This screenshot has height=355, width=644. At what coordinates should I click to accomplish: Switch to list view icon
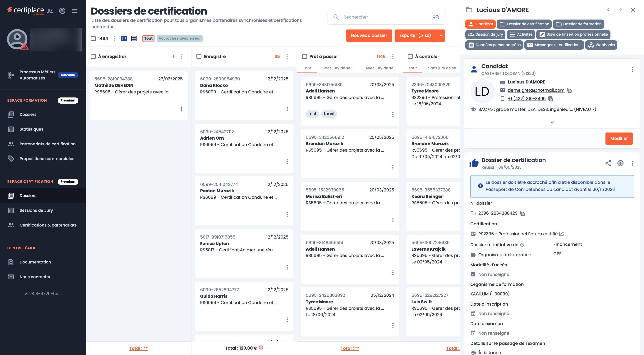click(x=134, y=38)
